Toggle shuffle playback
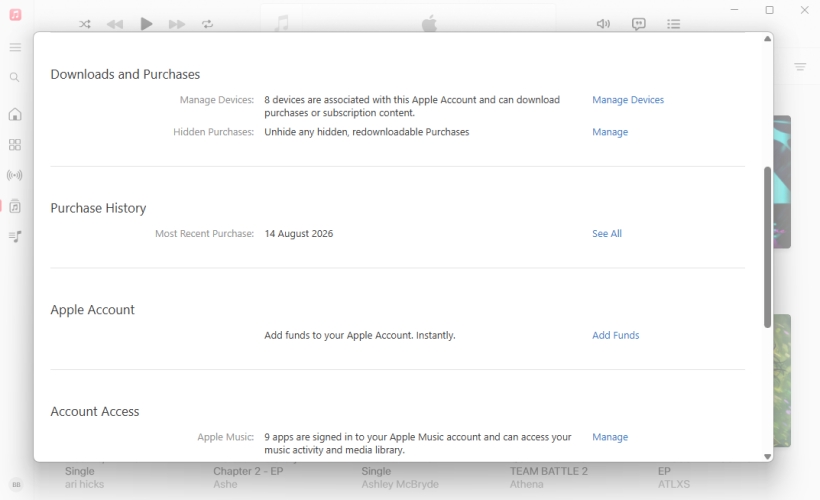Image resolution: width=820 pixels, height=500 pixels. (85, 24)
